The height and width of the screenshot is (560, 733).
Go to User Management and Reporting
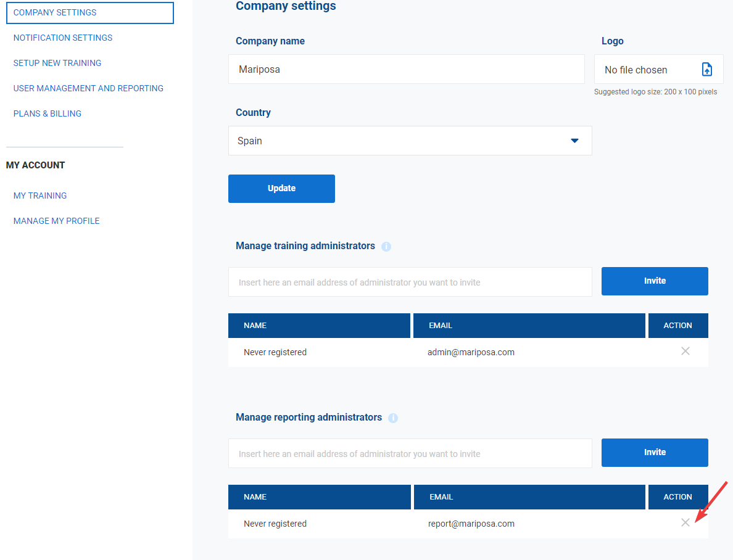pyautogui.click(x=88, y=88)
